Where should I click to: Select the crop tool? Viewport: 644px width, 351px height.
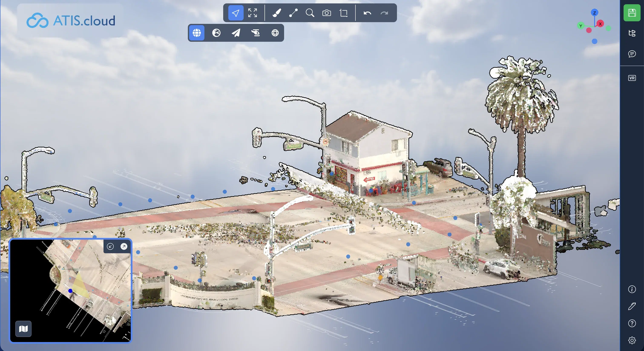[343, 13]
